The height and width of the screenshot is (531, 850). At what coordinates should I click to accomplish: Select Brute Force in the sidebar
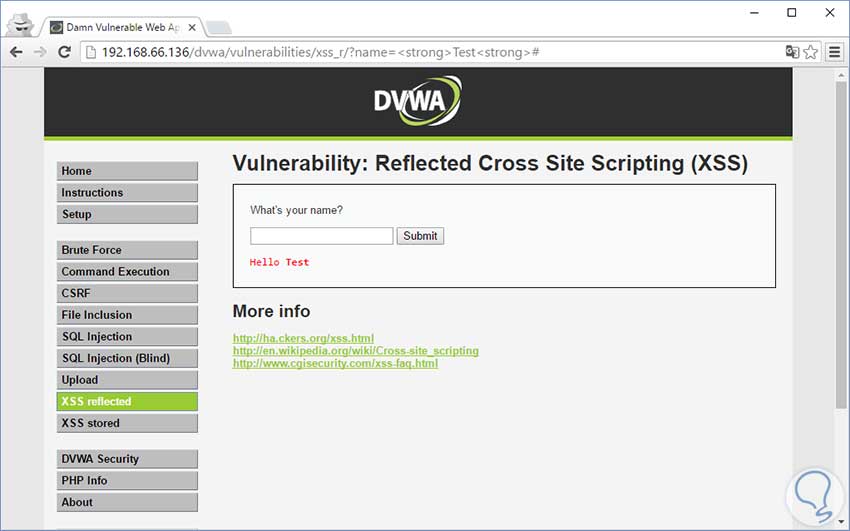click(127, 250)
